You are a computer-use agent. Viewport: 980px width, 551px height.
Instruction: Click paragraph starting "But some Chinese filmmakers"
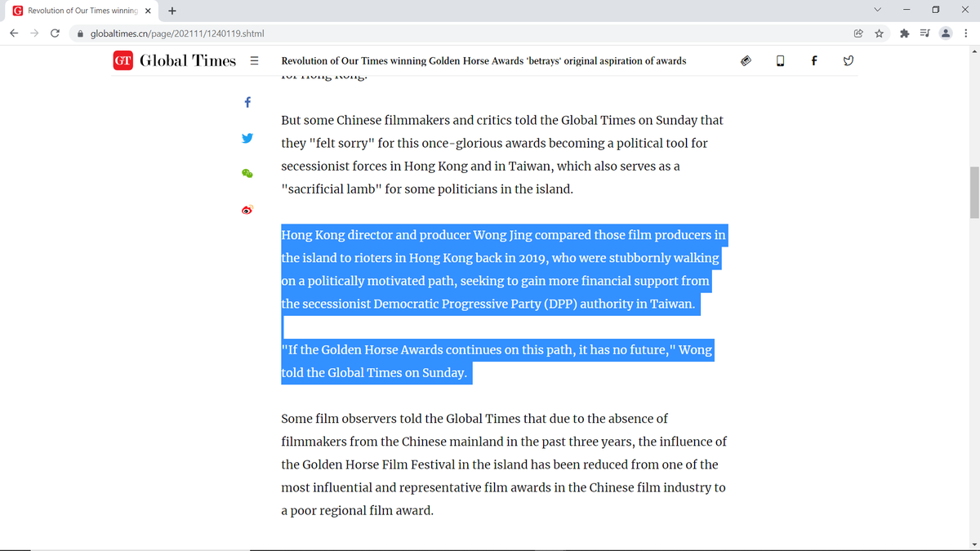point(502,154)
